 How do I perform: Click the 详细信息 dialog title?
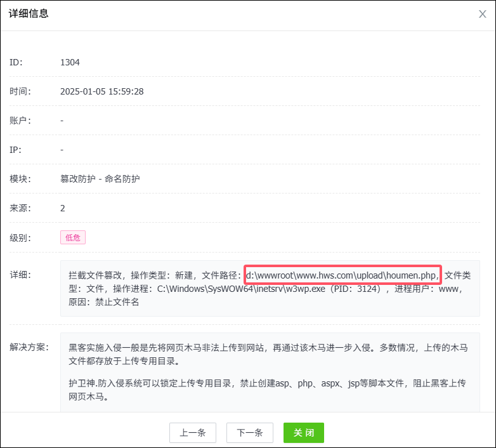click(x=29, y=13)
